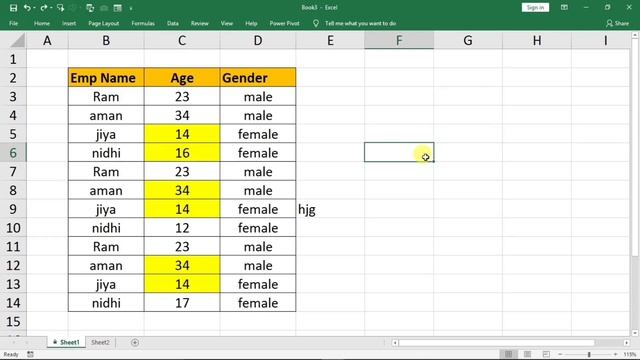The width and height of the screenshot is (640, 360).
Task: Open the View ribbon tab
Action: pos(227,24)
